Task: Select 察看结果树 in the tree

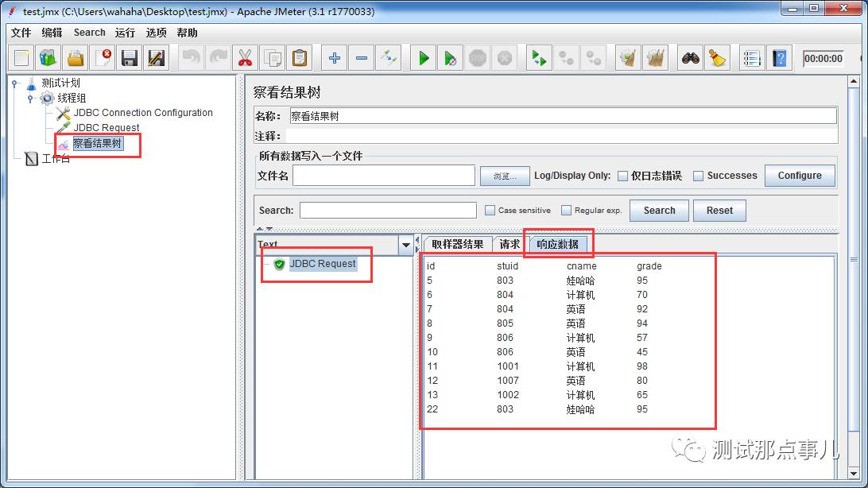Action: pyautogui.click(x=98, y=144)
